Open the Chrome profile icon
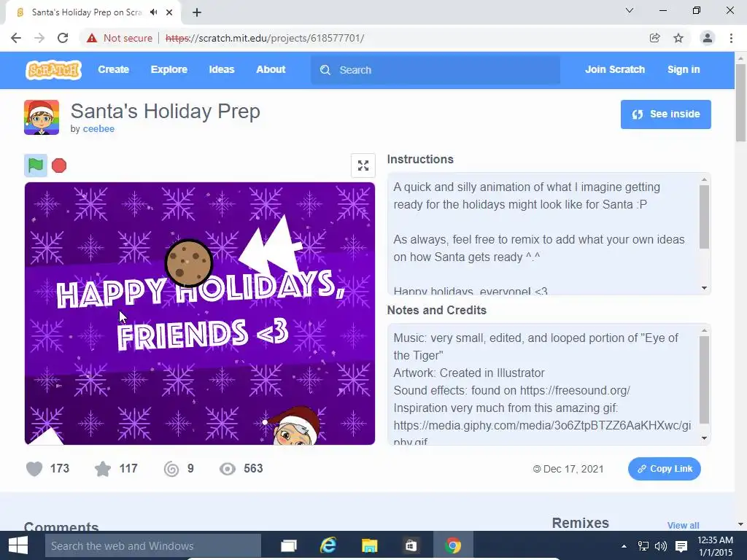Image resolution: width=747 pixels, height=560 pixels. [x=708, y=38]
